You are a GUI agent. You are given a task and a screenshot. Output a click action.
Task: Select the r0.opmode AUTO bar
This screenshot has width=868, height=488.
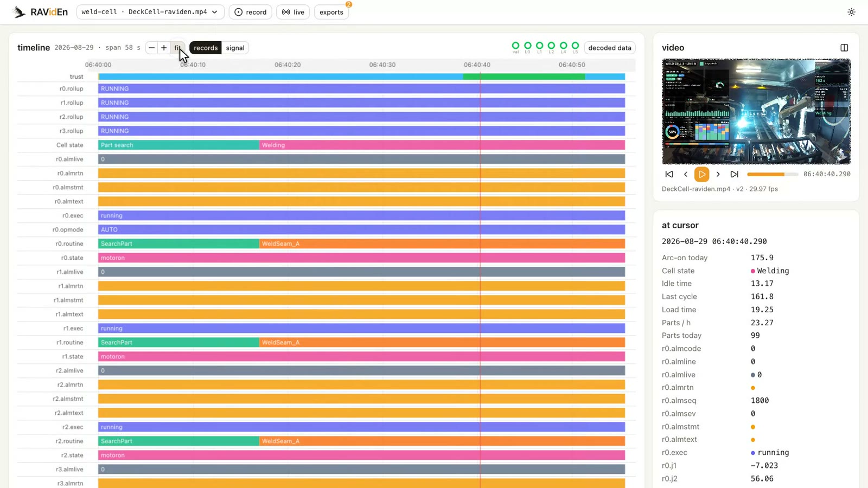tap(361, 229)
